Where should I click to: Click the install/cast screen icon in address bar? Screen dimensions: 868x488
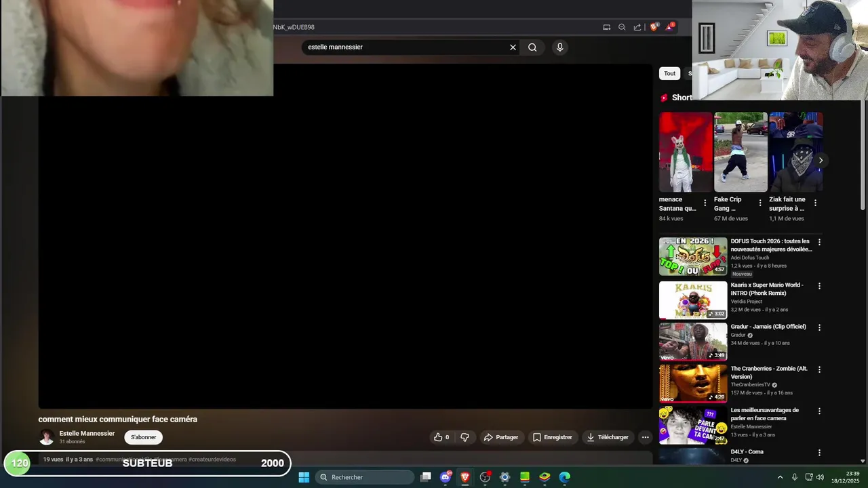pos(607,27)
